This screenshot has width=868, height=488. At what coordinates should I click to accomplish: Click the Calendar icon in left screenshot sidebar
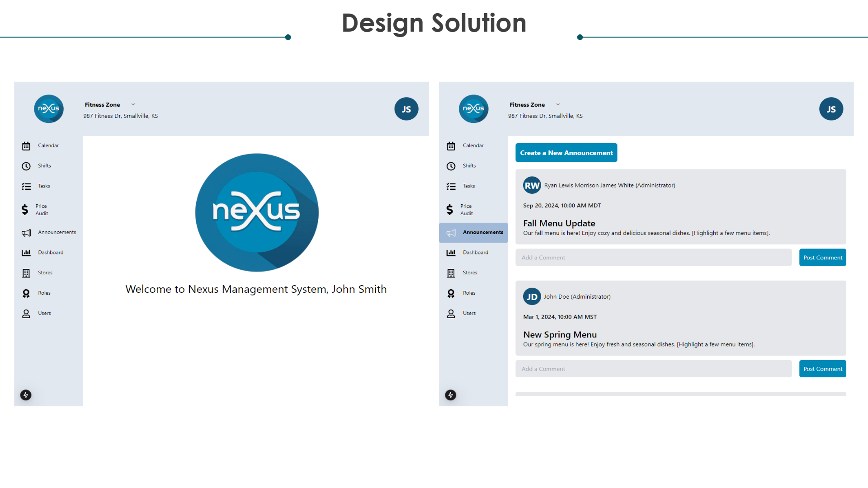[26, 146]
